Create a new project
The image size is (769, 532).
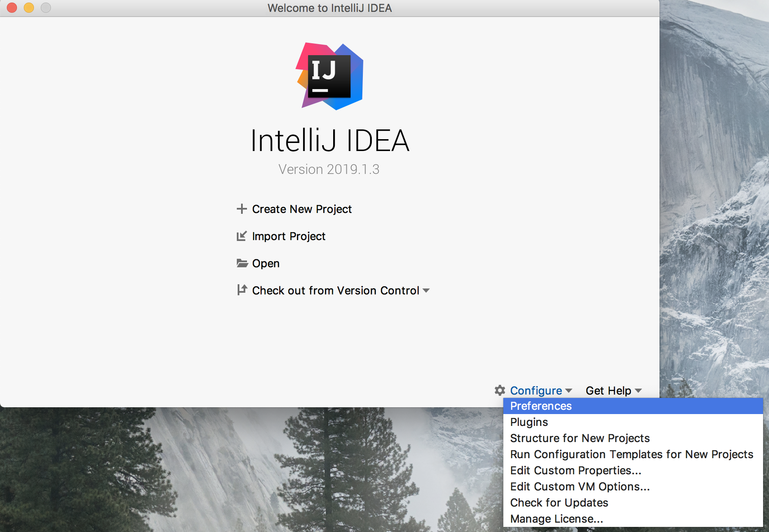(x=302, y=209)
